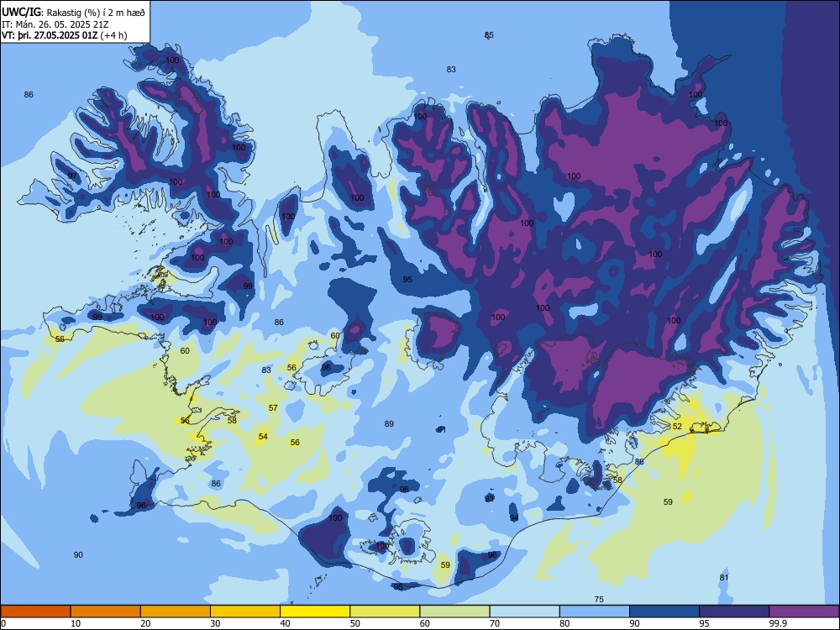This screenshot has width=840, height=630.
Task: Click the '85' humidity value on the map
Action: (489, 35)
